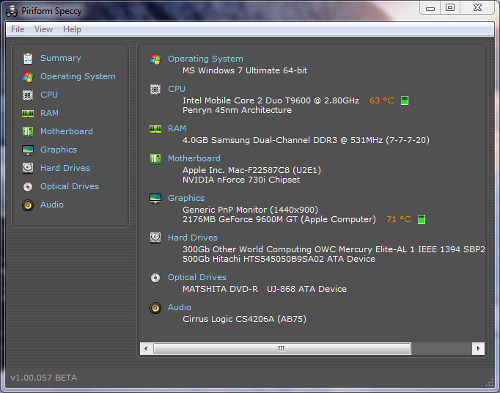Image resolution: width=500 pixels, height=393 pixels.
Task: Click the window resize grip at bottom corner
Action: click(x=490, y=383)
